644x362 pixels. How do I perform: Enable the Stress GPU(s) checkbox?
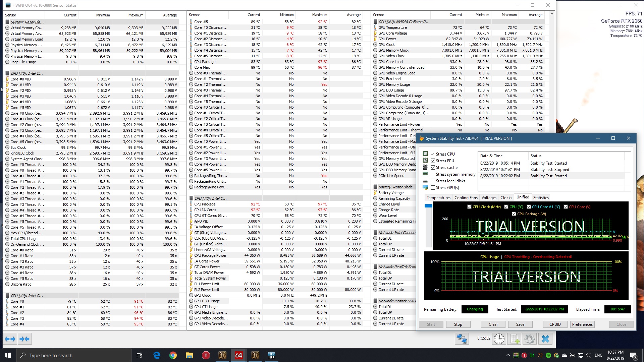tap(433, 188)
